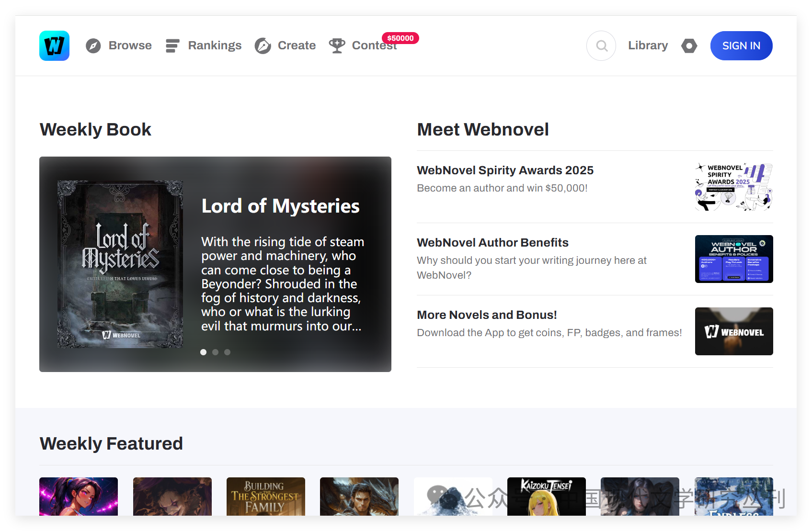Click the Rankings bars icon

tap(172, 46)
